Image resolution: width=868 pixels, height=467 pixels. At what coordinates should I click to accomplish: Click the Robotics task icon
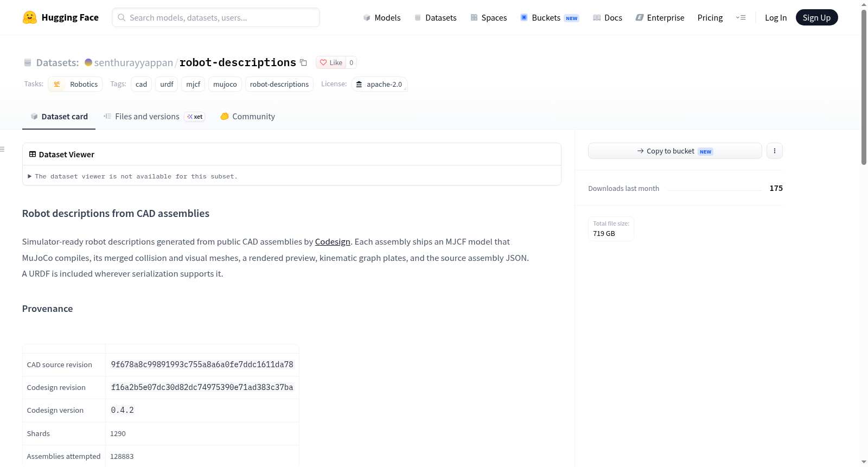(57, 84)
